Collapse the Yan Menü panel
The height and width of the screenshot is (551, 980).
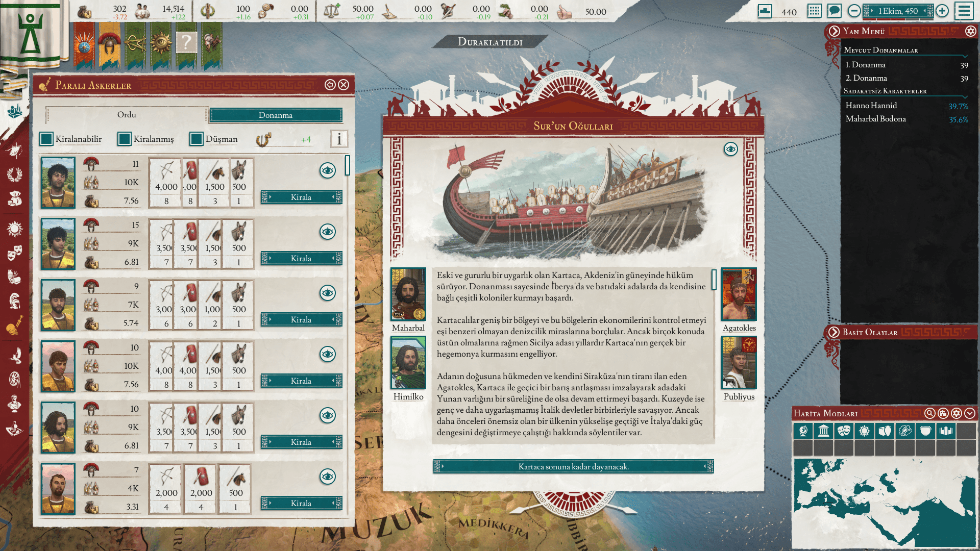(834, 32)
